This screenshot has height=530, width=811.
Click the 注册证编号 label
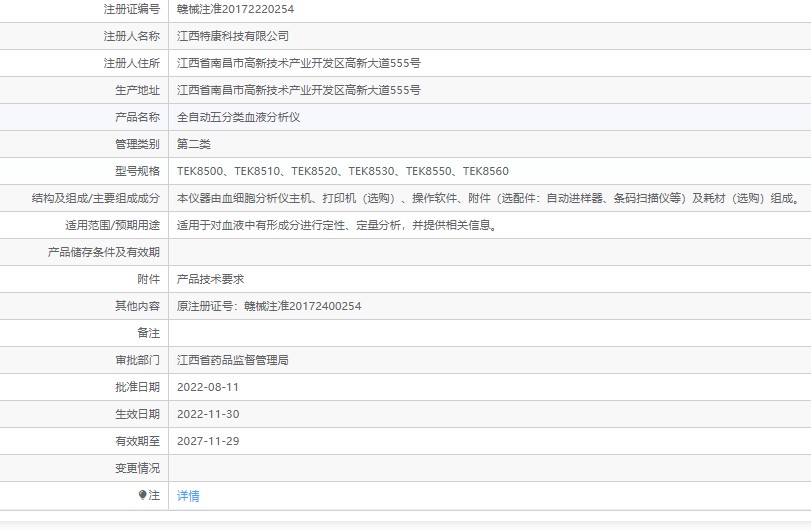132,9
